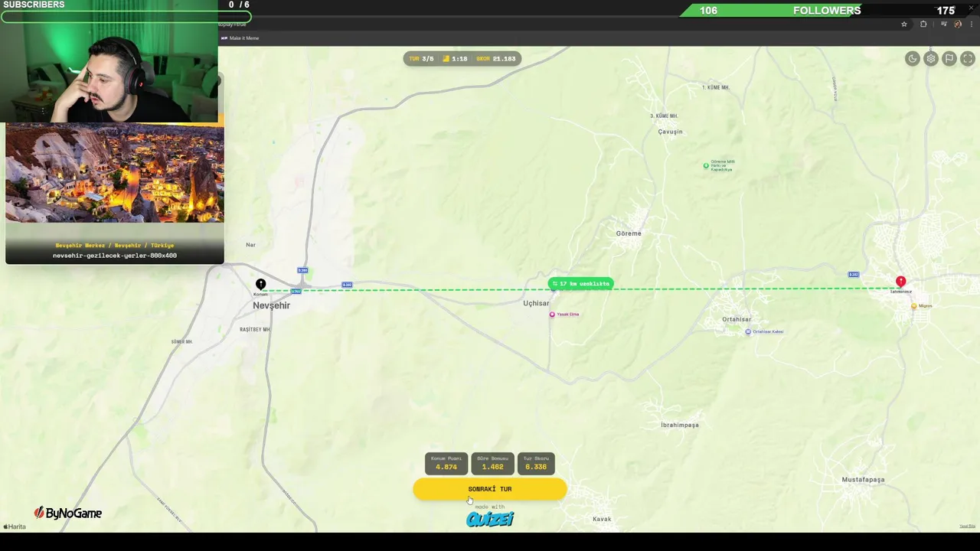Click the Göreme town label
Viewport: 980px width, 551px height.
[629, 233]
